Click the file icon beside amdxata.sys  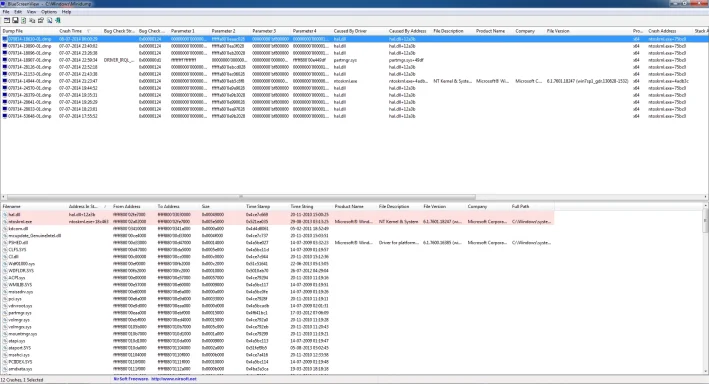point(5,369)
